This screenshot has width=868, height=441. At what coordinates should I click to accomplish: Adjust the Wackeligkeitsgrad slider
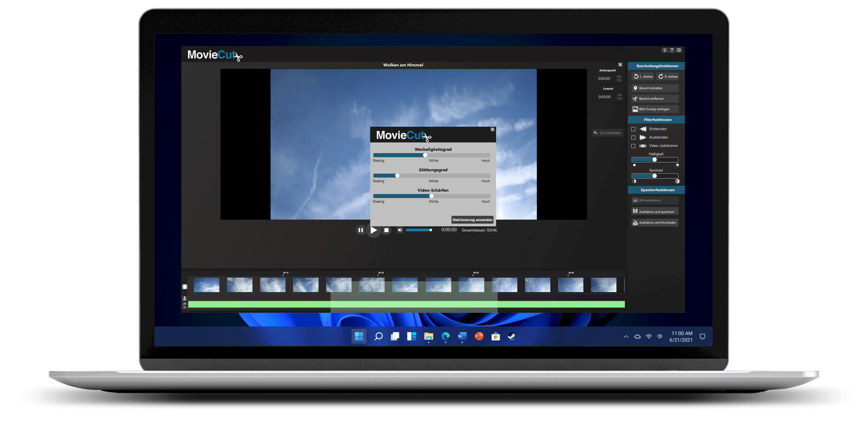[x=431, y=155]
